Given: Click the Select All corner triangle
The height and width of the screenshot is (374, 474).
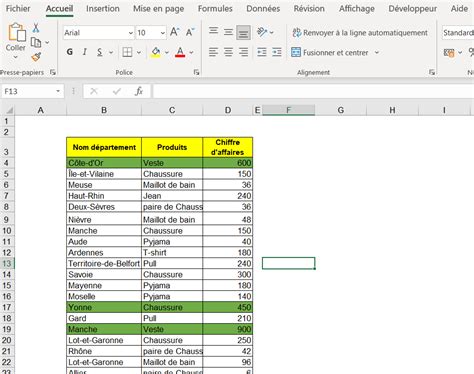Looking at the screenshot, I should pos(9,110).
